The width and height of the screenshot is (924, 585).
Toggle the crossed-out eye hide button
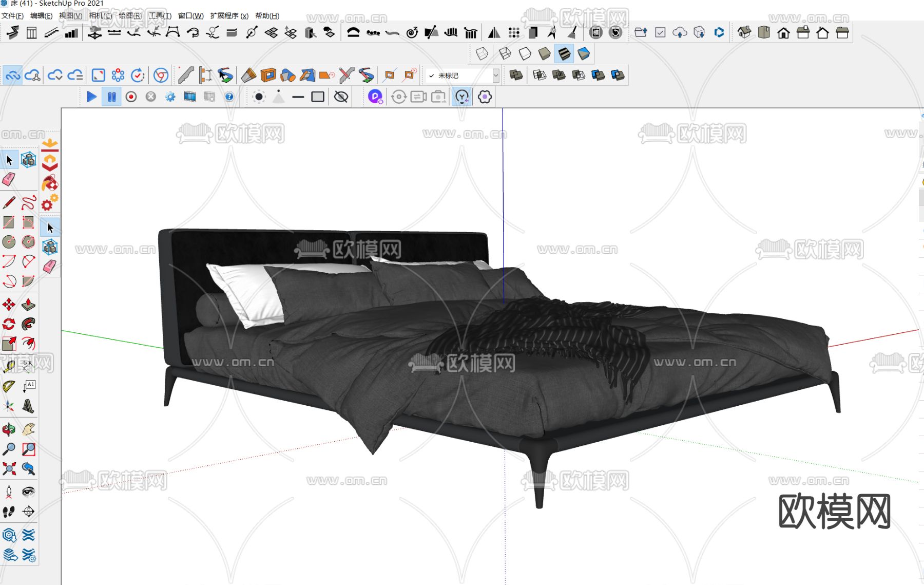341,97
